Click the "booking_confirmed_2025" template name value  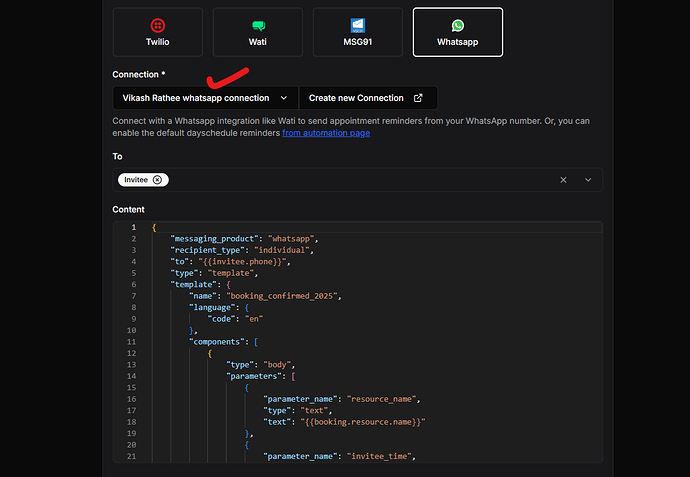(282, 296)
